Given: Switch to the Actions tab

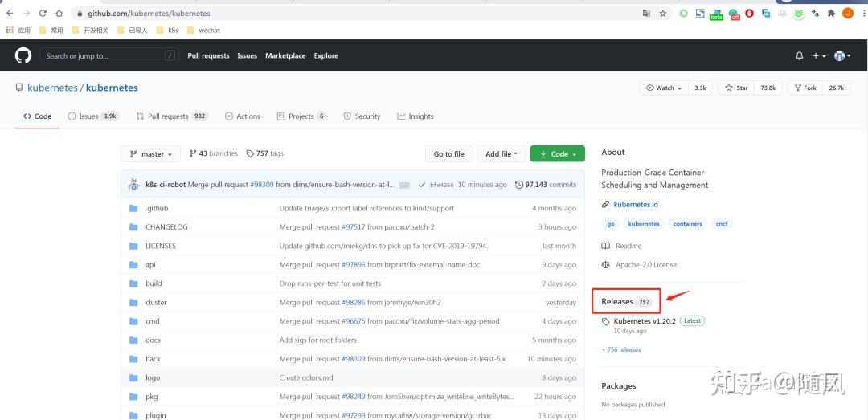Looking at the screenshot, I should 243,116.
